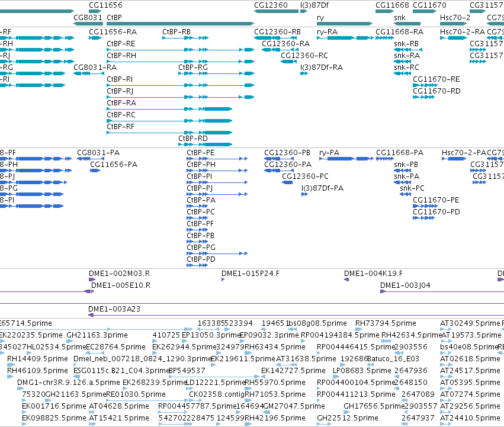Click the CtBP-PA protein label

201,200
